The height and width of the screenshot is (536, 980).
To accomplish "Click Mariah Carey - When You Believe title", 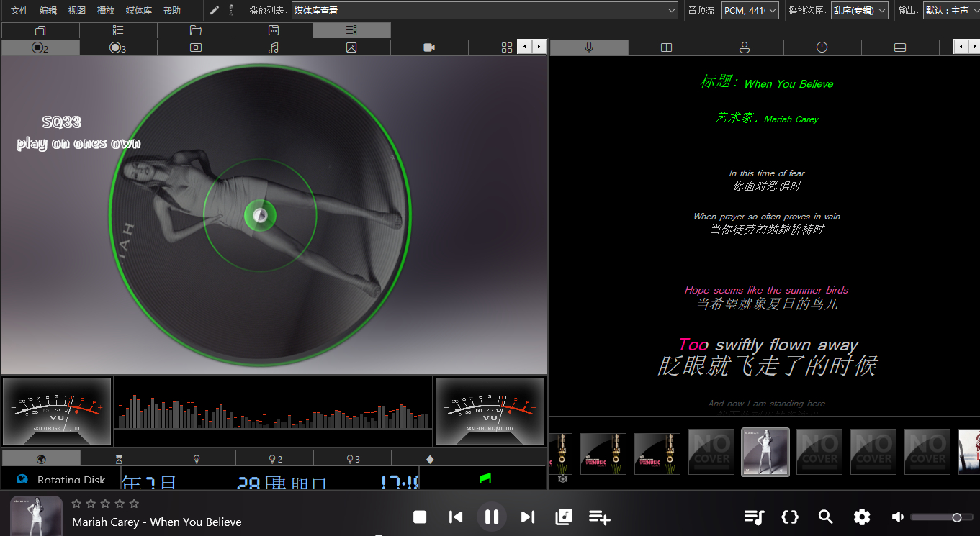I will tap(157, 522).
